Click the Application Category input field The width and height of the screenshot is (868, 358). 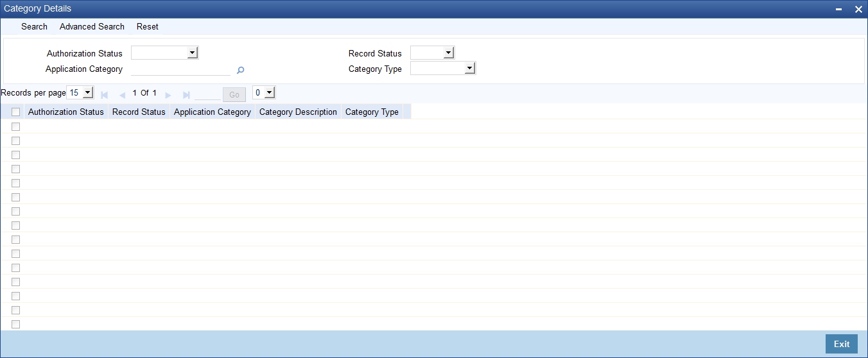click(180, 69)
